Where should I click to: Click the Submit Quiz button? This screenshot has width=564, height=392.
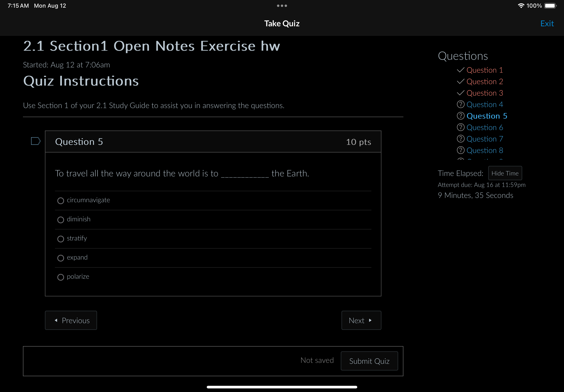[x=369, y=361]
